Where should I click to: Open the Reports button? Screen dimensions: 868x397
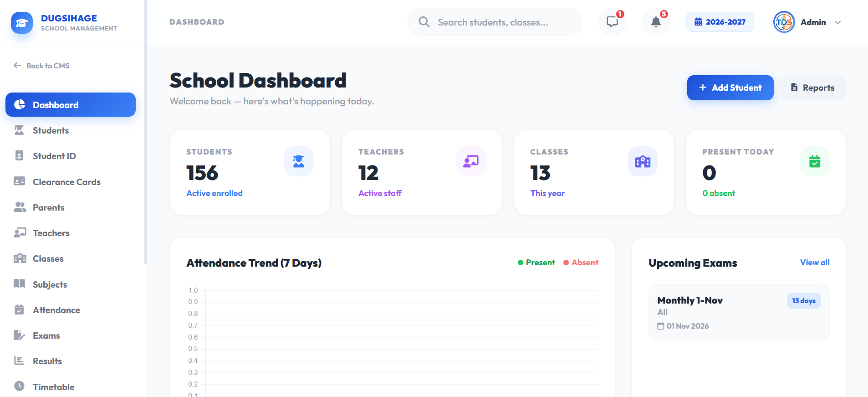click(813, 88)
